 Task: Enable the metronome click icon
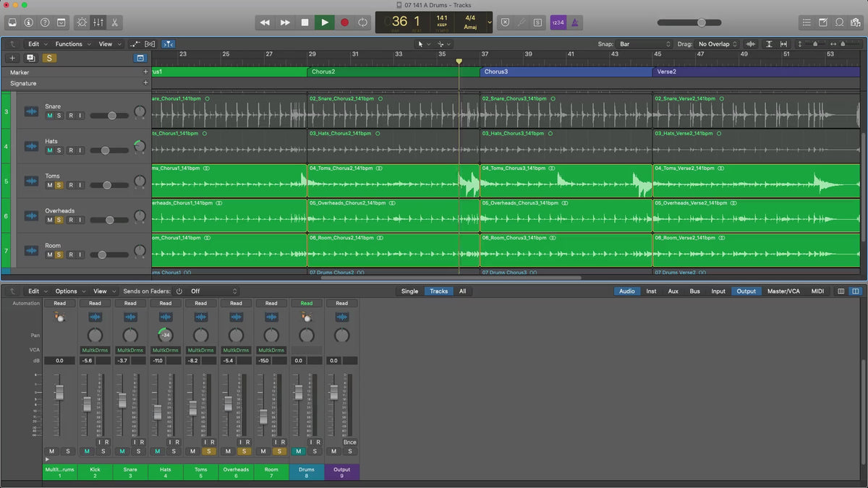[574, 22]
